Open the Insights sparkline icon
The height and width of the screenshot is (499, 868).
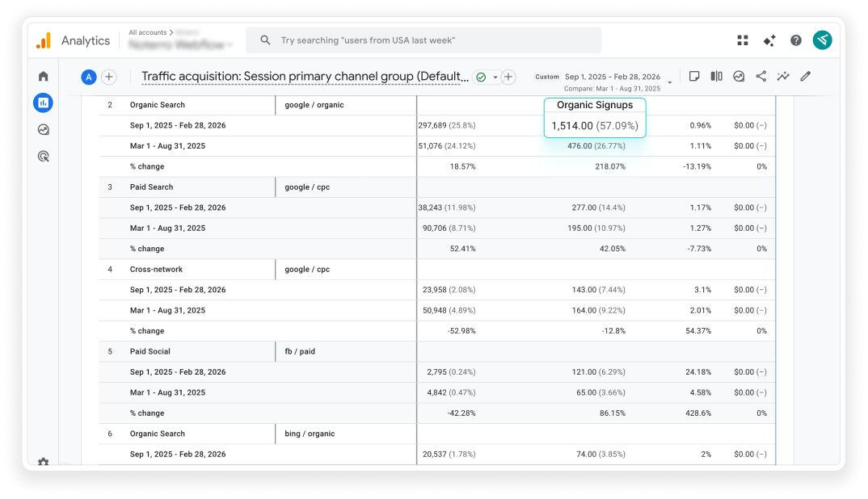click(x=783, y=77)
